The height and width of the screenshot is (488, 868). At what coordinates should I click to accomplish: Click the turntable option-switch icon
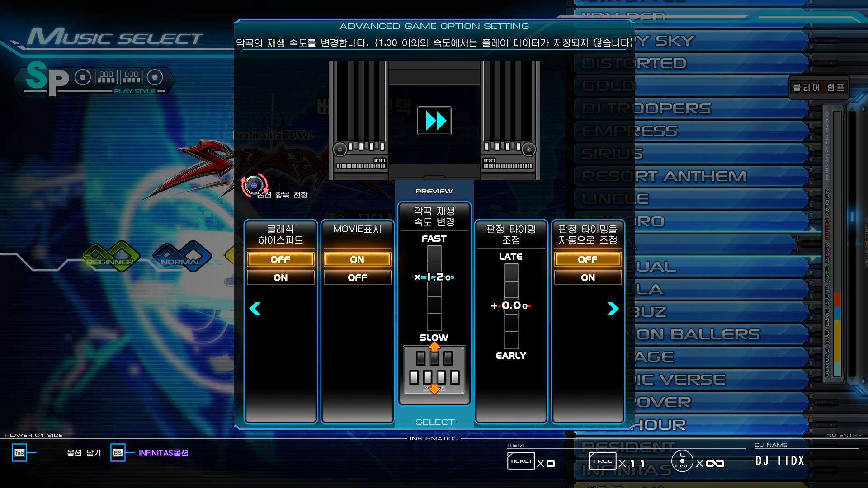(x=254, y=185)
